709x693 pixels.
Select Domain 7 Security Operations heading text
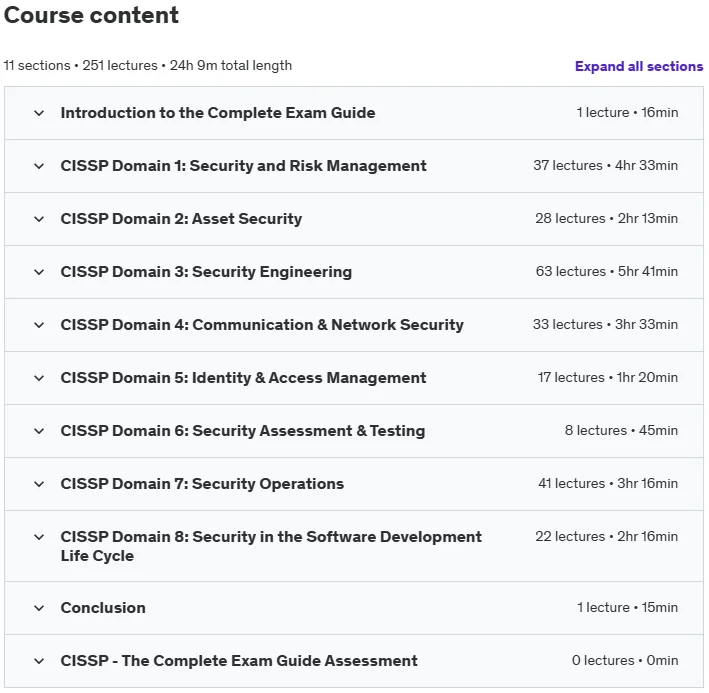point(202,484)
